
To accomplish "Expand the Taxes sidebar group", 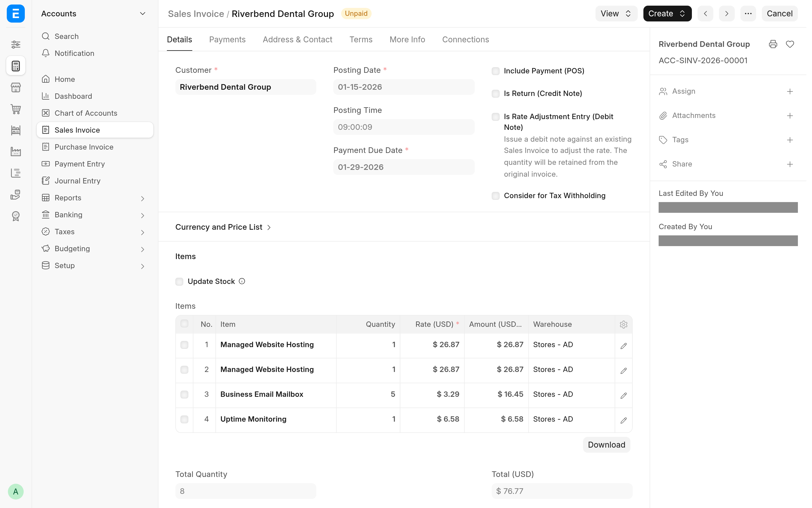I will pos(95,232).
